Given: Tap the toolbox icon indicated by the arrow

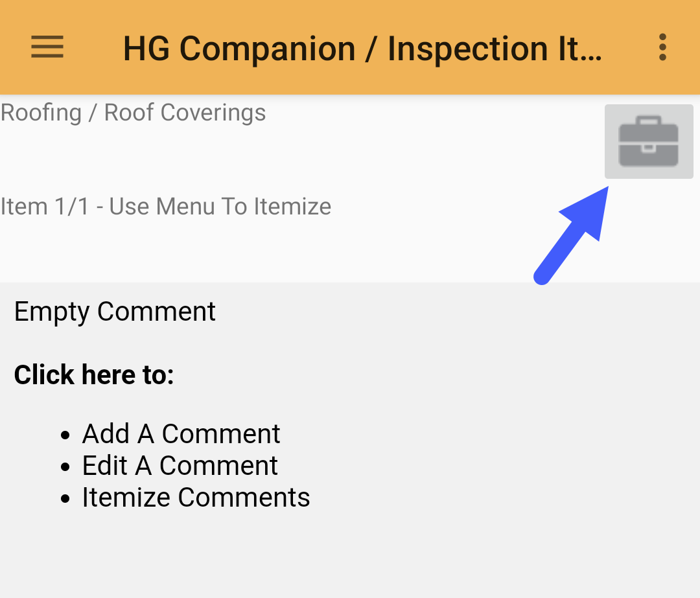Looking at the screenshot, I should point(648,141).
